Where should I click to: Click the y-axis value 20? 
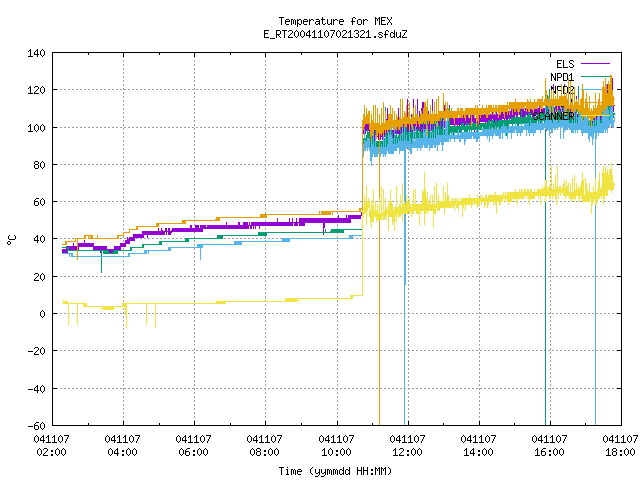tap(39, 277)
